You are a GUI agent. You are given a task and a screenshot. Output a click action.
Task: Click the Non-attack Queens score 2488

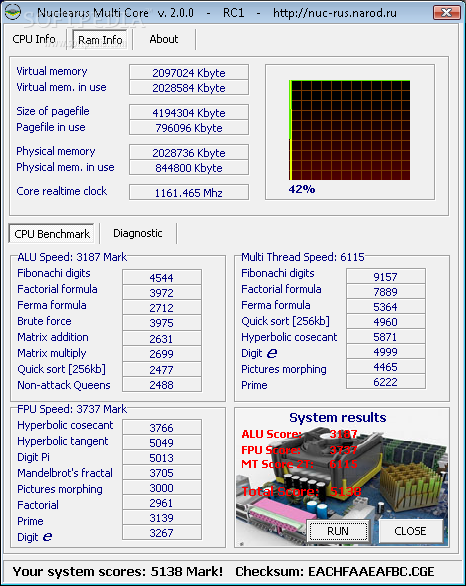pos(162,384)
